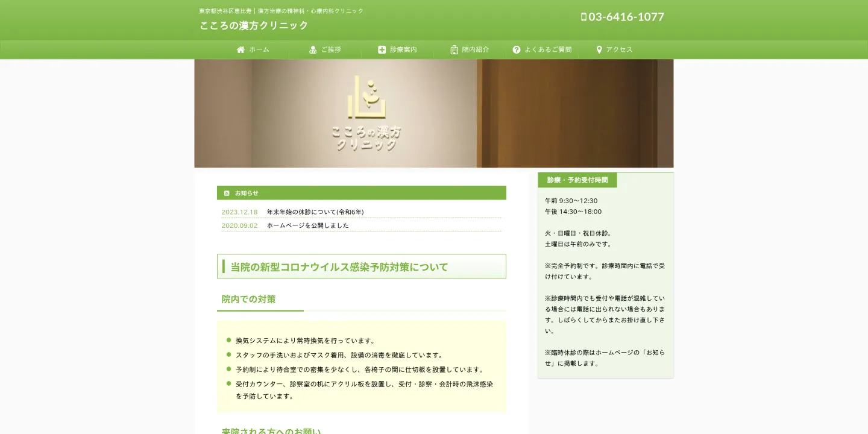Select the person icon next to ご挨拶
This screenshot has height=434, width=868.
pyautogui.click(x=312, y=49)
